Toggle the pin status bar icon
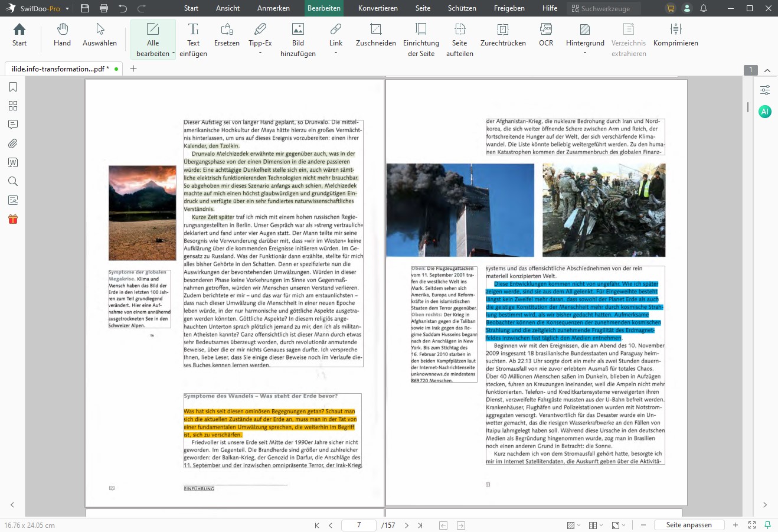 coord(767,525)
